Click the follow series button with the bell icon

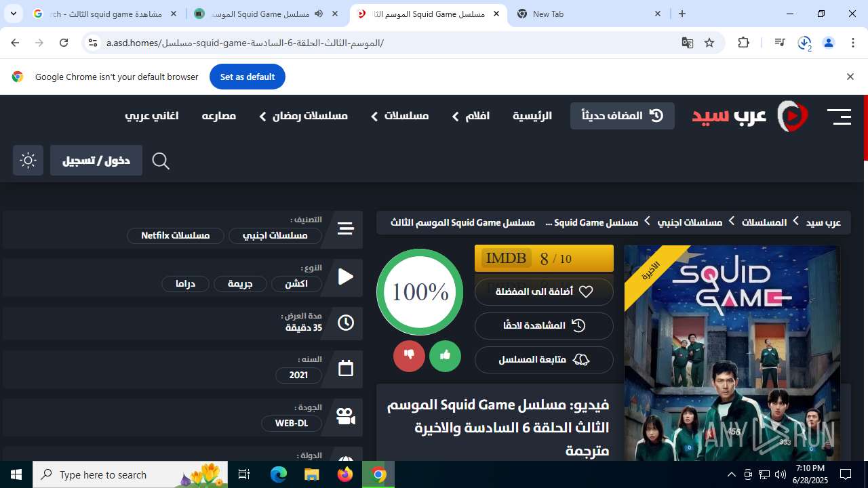point(544,360)
